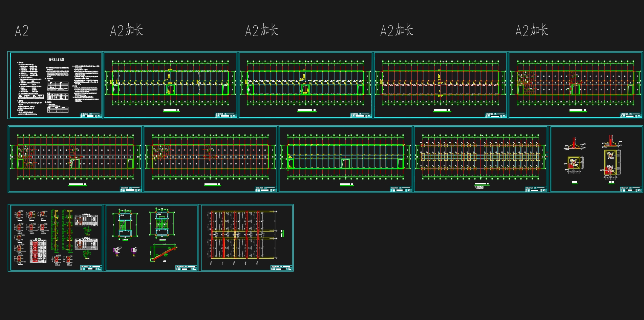644x320 pixels.
Task: Select the staircase details sheet
Action: (x=151, y=238)
